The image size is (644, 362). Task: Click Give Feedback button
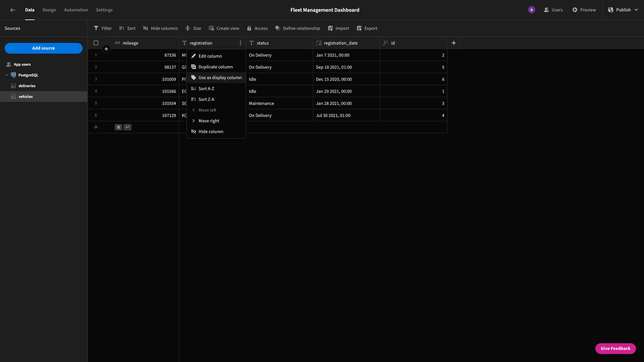pos(615,349)
